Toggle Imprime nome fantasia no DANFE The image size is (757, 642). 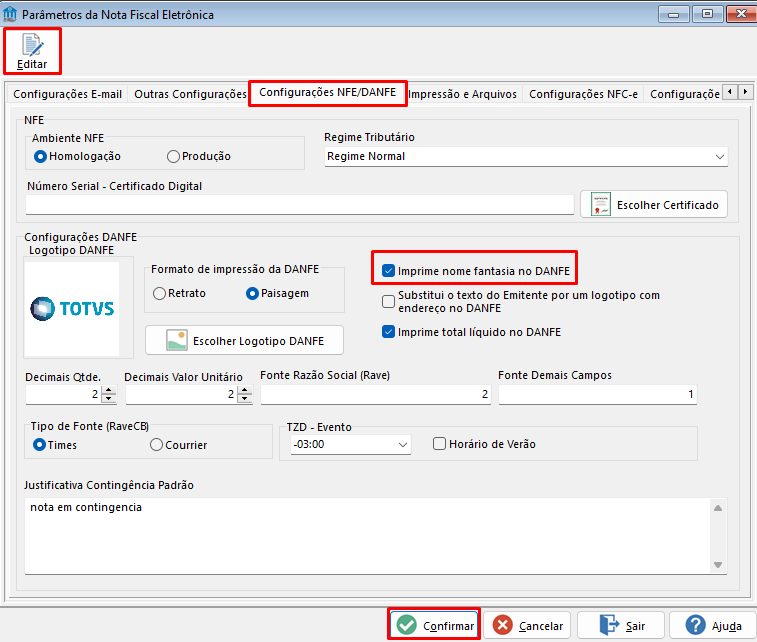(388, 271)
